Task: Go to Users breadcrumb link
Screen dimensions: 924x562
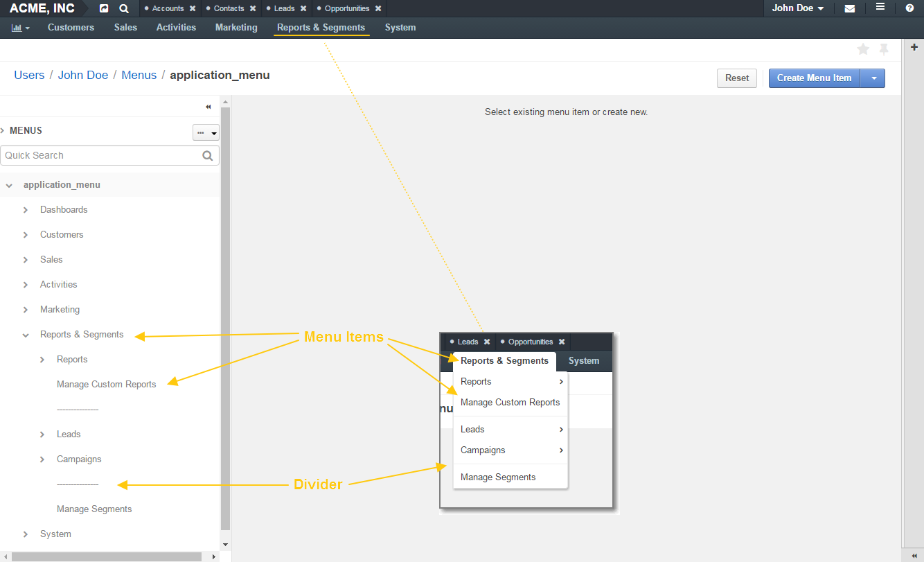Action: [x=29, y=76]
